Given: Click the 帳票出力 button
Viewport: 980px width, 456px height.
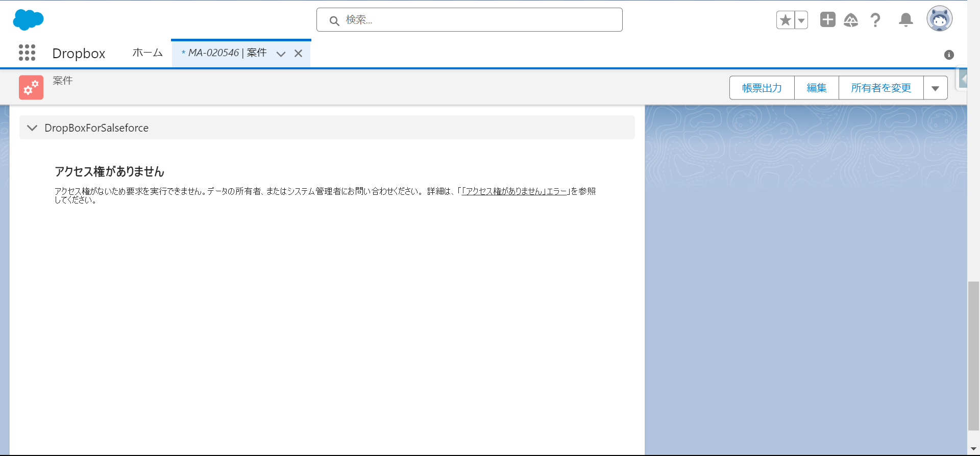Looking at the screenshot, I should (762, 88).
